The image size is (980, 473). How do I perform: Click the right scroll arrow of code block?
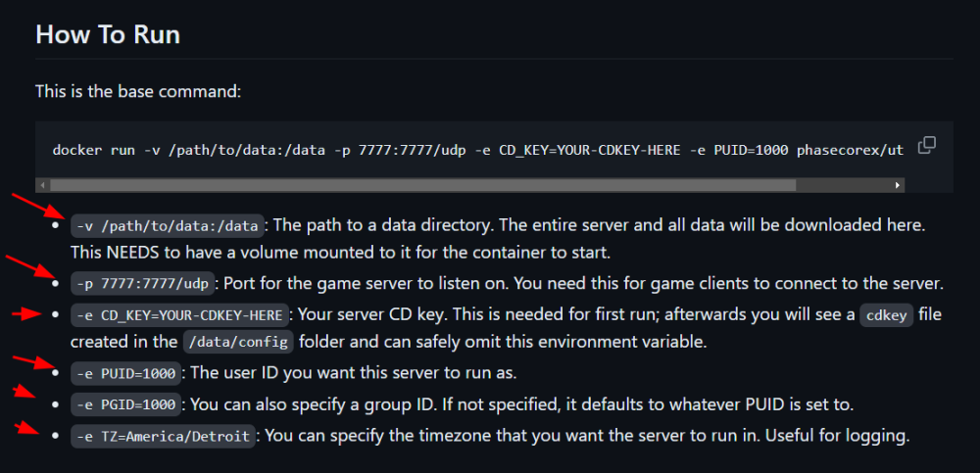point(898,185)
